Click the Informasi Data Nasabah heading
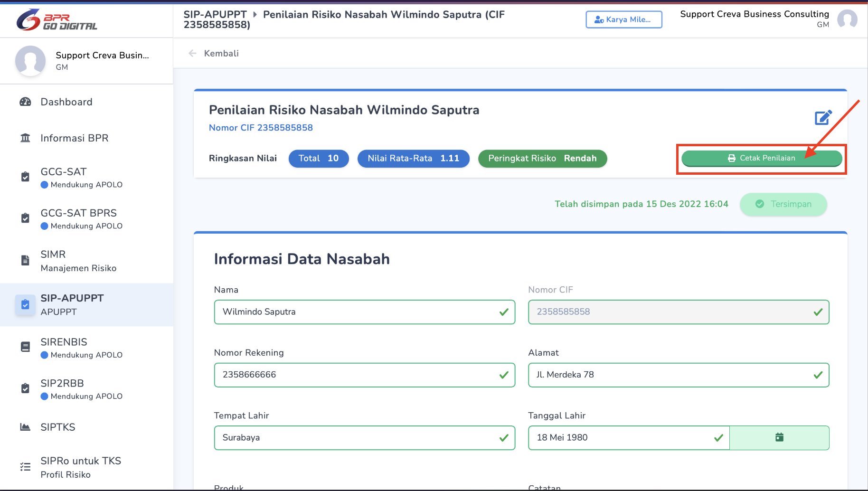Viewport: 868px width, 491px height. click(x=302, y=259)
